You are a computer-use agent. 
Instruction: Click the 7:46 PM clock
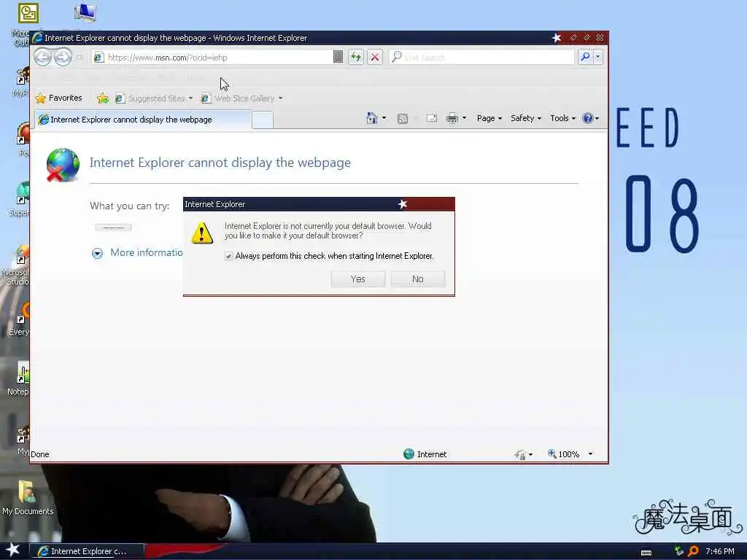720,551
